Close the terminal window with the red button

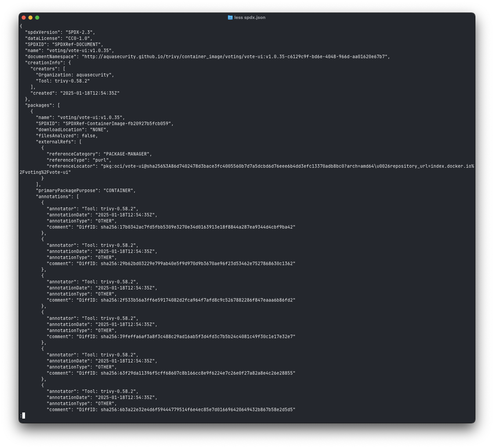tap(24, 18)
